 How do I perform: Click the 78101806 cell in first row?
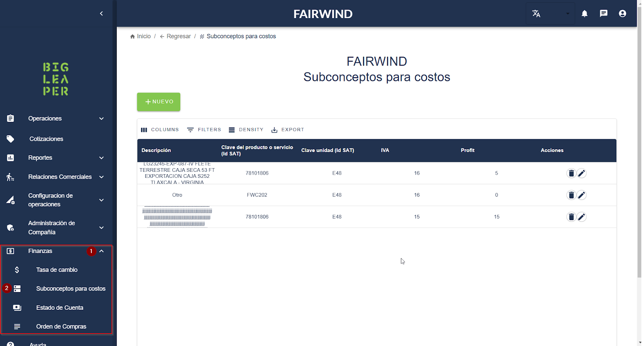click(257, 173)
